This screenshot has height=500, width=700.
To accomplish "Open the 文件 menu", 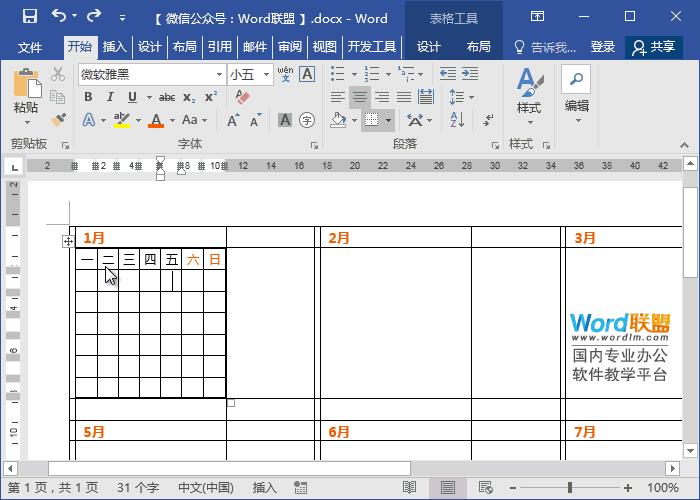I will (x=30, y=47).
